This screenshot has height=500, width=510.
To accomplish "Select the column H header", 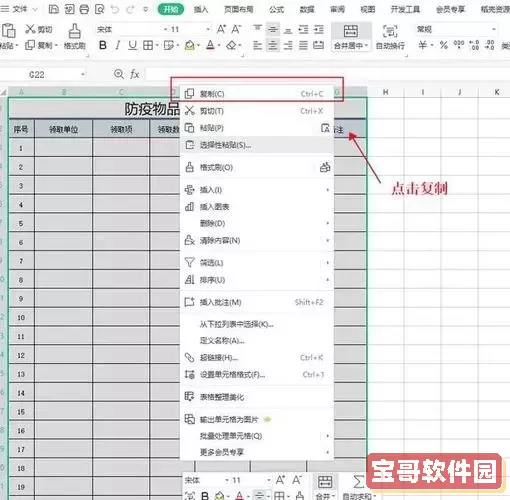I will coord(386,92).
